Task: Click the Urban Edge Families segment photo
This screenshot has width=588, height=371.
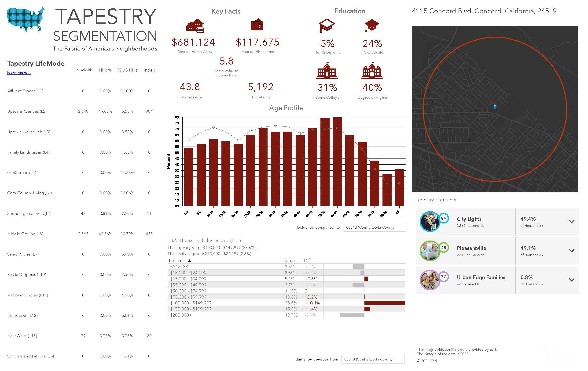Action: pos(430,280)
